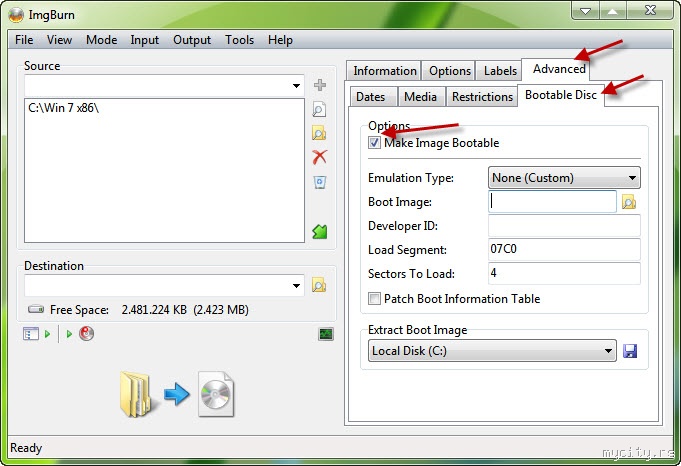681x466 pixels.
Task: Click the plus icon next to Source dropdown
Action: 320,85
